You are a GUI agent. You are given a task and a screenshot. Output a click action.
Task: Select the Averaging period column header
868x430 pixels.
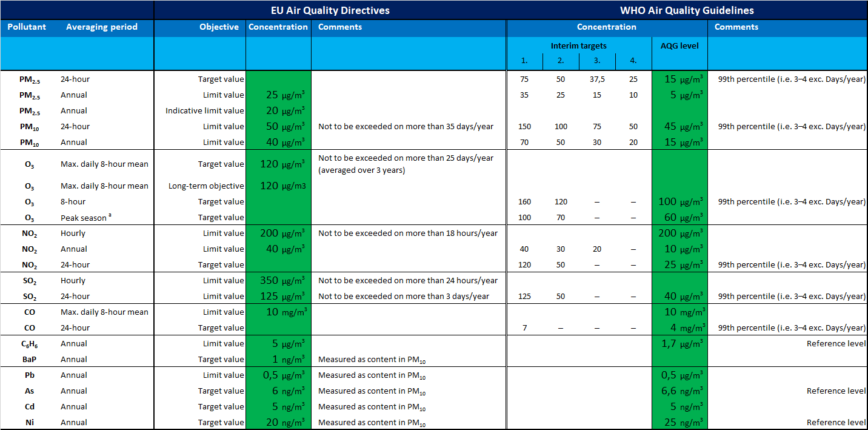point(102,27)
